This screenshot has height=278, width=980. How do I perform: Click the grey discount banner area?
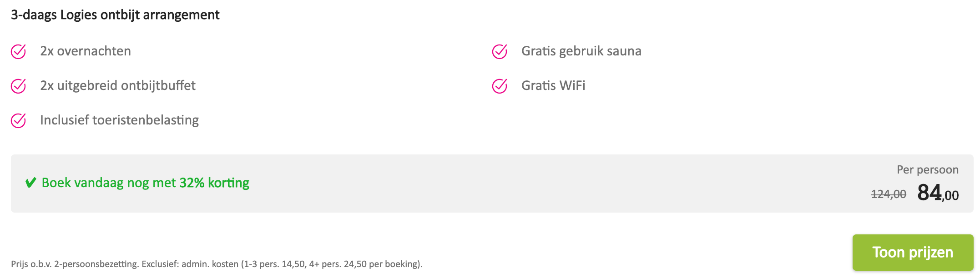click(492, 184)
